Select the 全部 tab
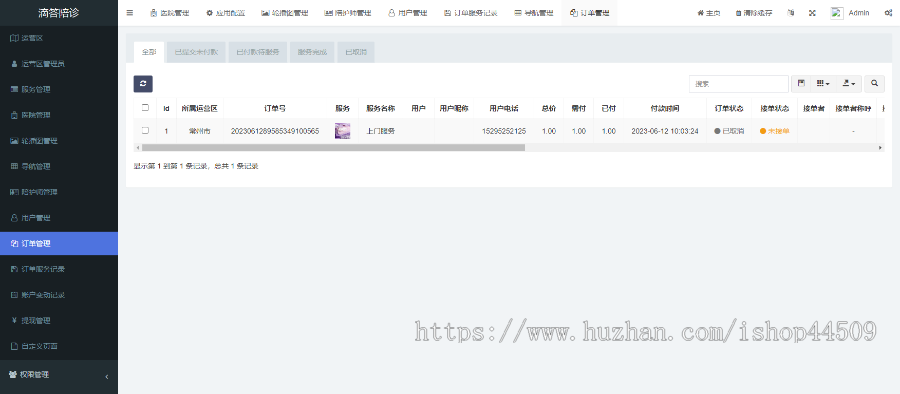Viewport: 900px width, 394px height. (x=149, y=52)
